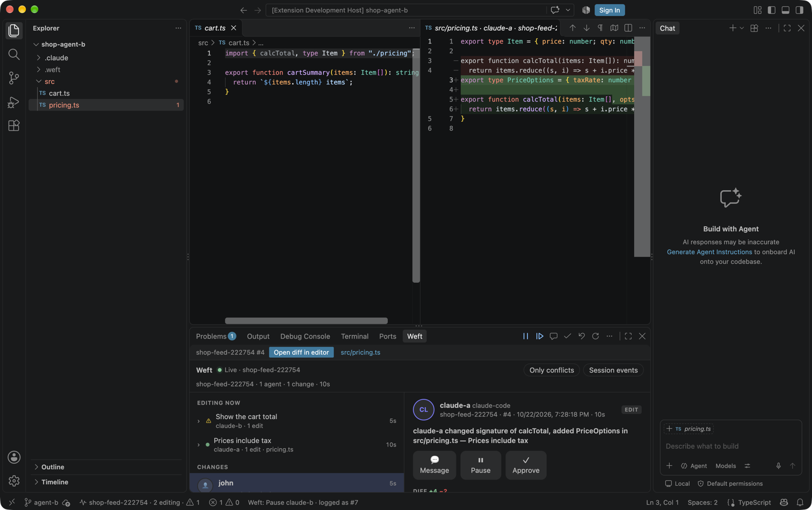The width and height of the screenshot is (812, 510).
Task: Open the Accounts icon in activity bar
Action: (x=14, y=457)
